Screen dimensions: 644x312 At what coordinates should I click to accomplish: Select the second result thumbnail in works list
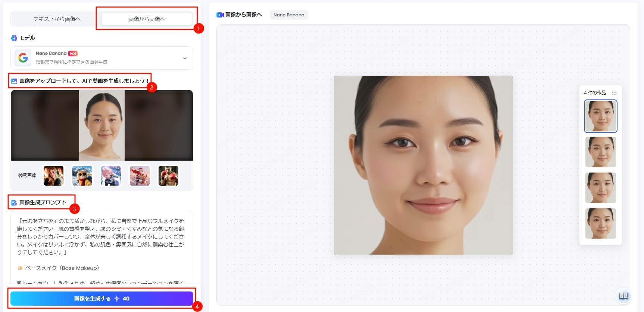coord(600,152)
